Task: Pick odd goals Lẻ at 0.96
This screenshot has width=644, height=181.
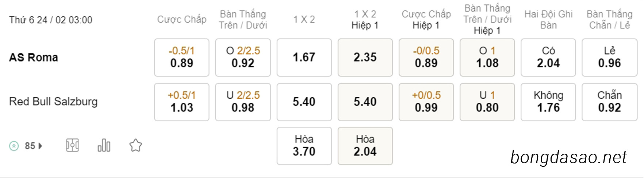Action: click(609, 58)
